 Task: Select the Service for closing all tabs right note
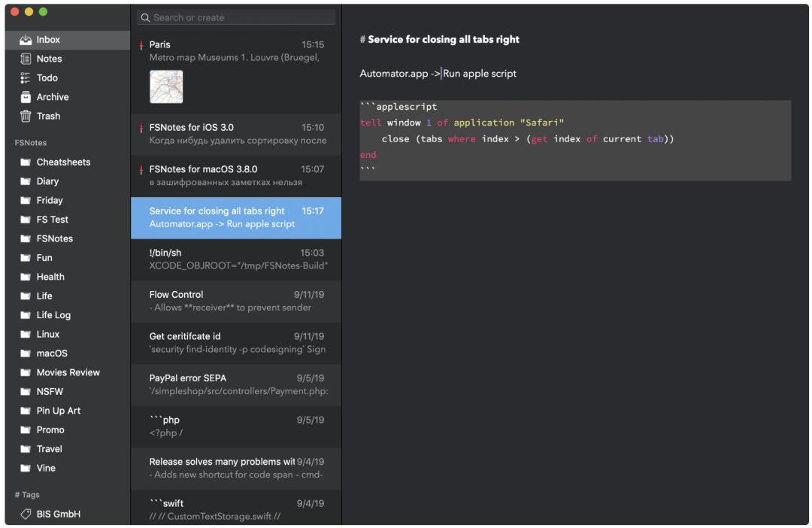click(236, 218)
